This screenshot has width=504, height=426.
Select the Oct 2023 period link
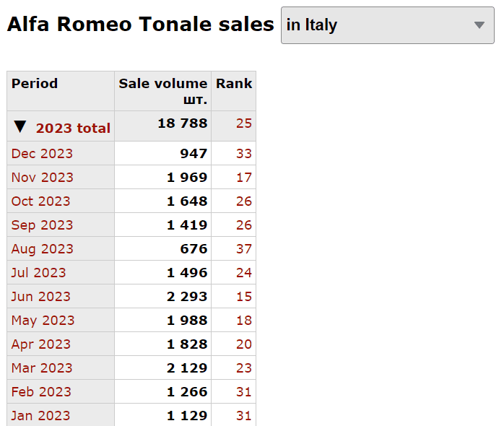(41, 201)
